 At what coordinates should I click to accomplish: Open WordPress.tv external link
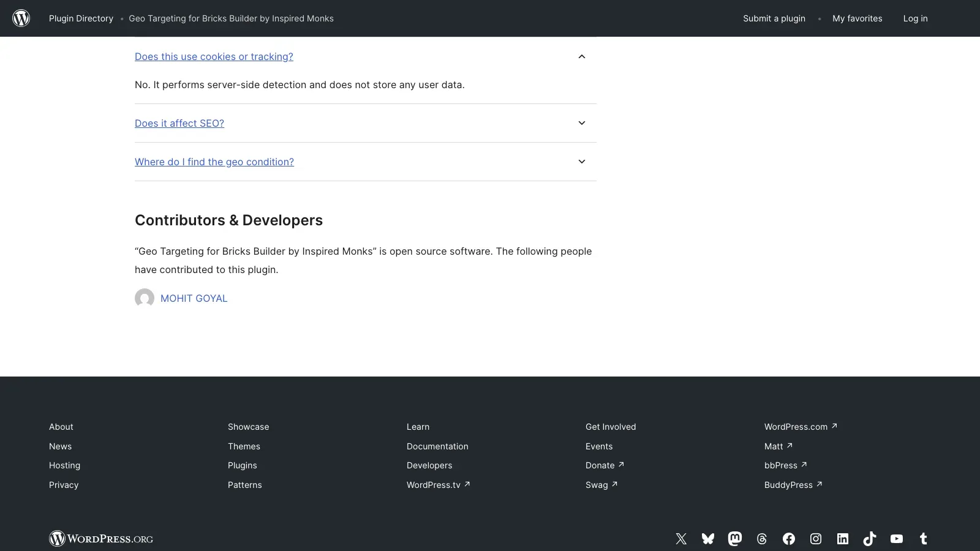(438, 485)
